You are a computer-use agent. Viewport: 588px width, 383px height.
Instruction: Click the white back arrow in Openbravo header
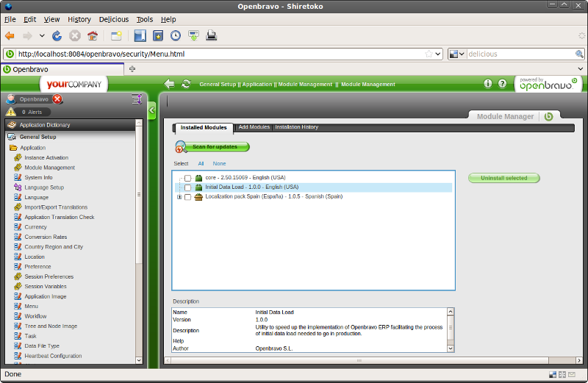pos(170,84)
